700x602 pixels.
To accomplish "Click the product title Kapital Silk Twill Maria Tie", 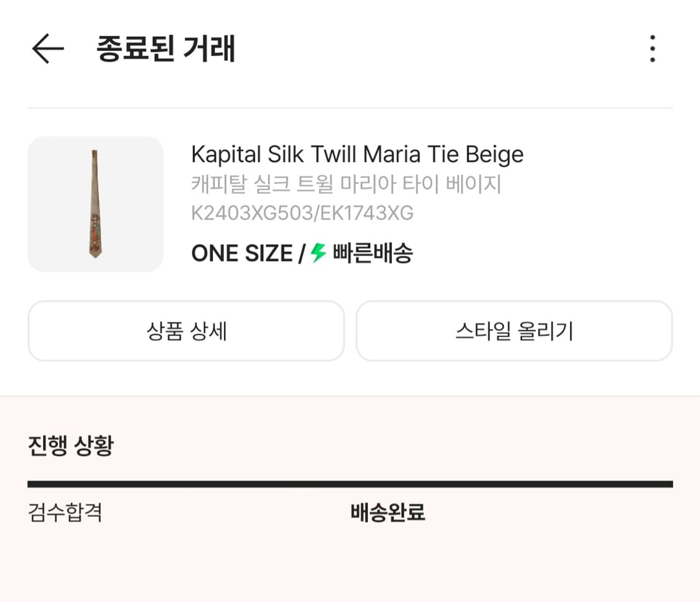I will pos(357,154).
